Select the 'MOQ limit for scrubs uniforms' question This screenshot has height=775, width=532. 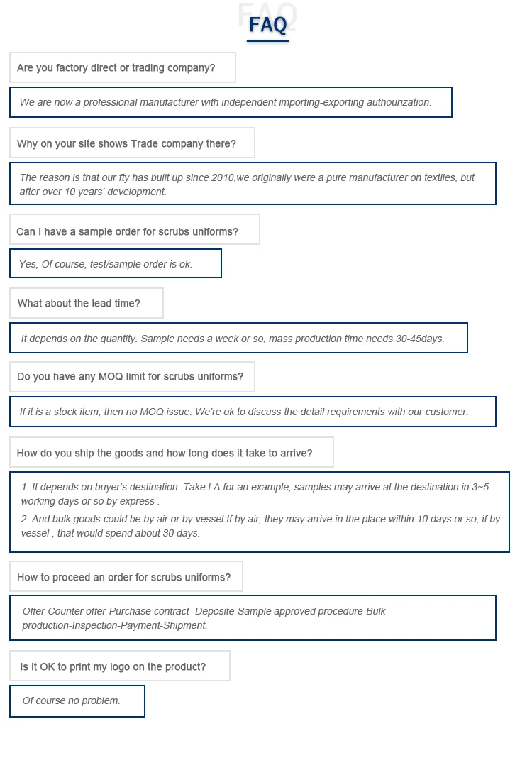tap(130, 377)
